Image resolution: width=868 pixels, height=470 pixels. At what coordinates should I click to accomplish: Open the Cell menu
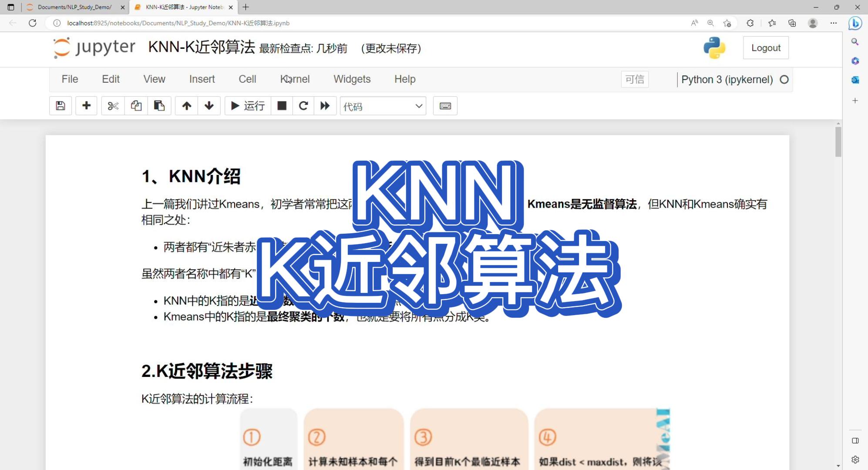[247, 79]
